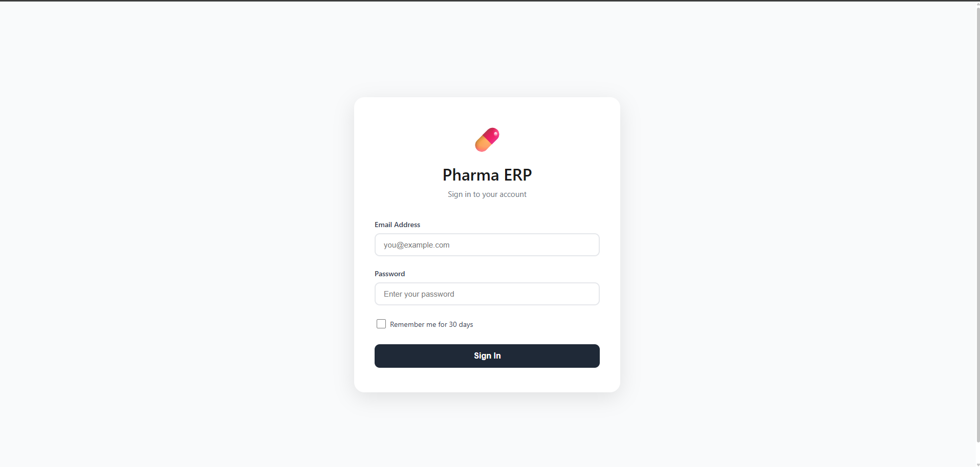This screenshot has height=467, width=980.
Task: Click the scrollbar down arrow
Action: tap(978, 464)
